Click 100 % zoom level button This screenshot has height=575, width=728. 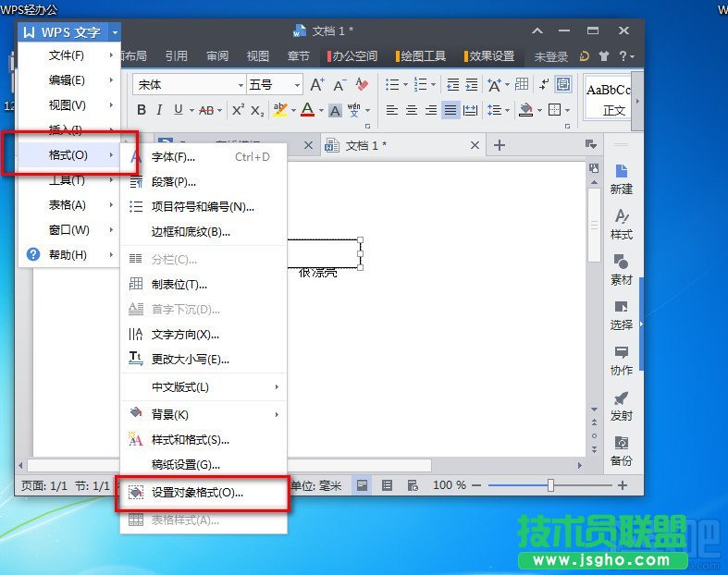pyautogui.click(x=449, y=485)
